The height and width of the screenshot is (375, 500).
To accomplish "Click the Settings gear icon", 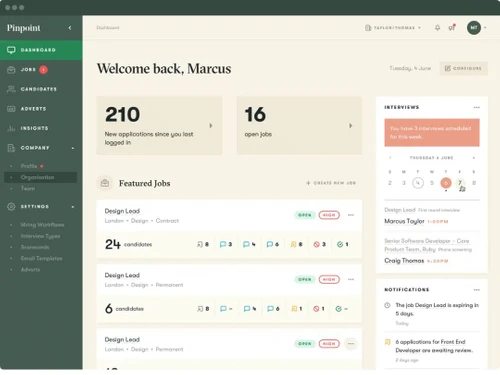I will click(11, 207).
